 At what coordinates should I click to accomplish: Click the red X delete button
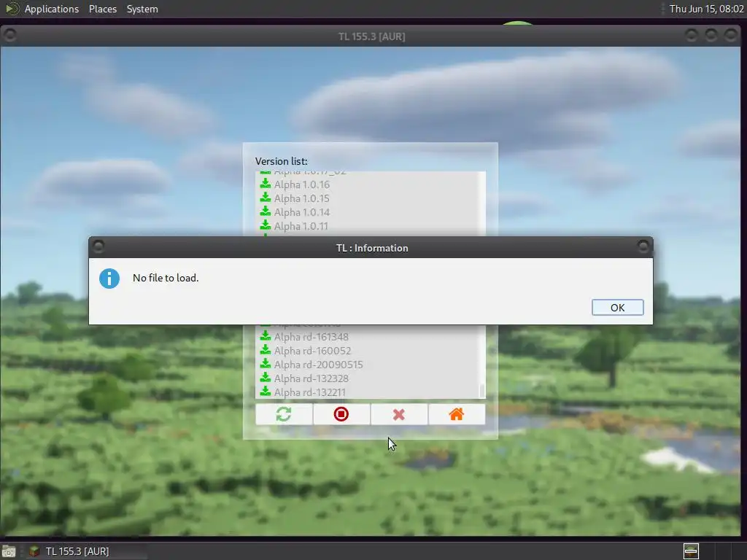[x=399, y=414]
